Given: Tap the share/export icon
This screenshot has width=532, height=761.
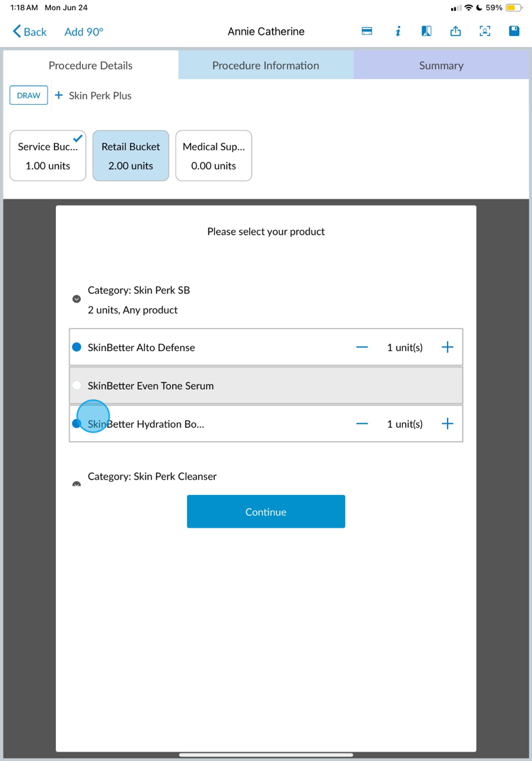Looking at the screenshot, I should 455,31.
